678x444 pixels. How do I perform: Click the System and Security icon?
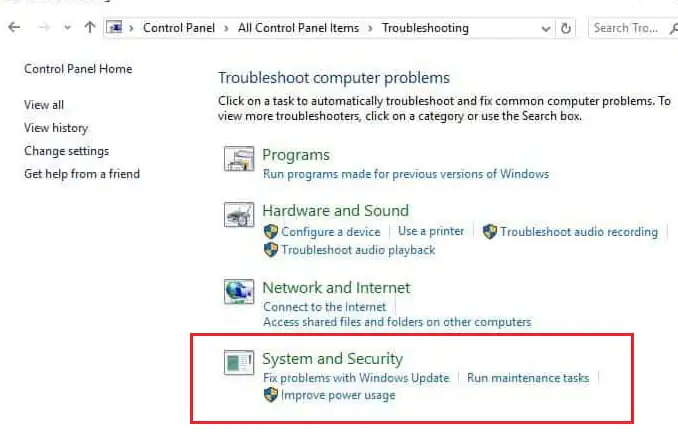coord(239,362)
